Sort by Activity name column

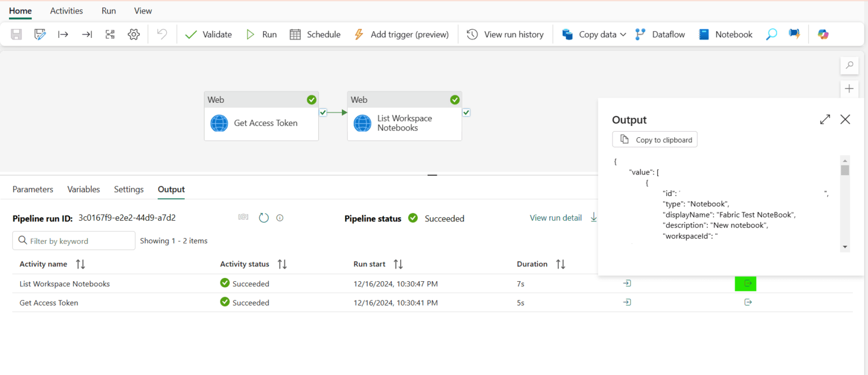[x=80, y=264]
